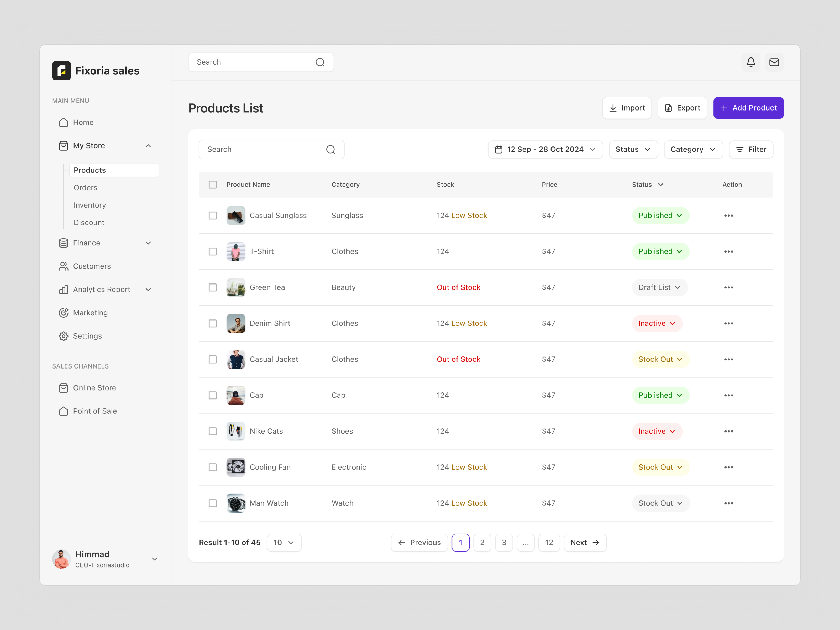Open the actions menu for Green Tea row
Image resolution: width=840 pixels, height=630 pixels.
click(729, 287)
